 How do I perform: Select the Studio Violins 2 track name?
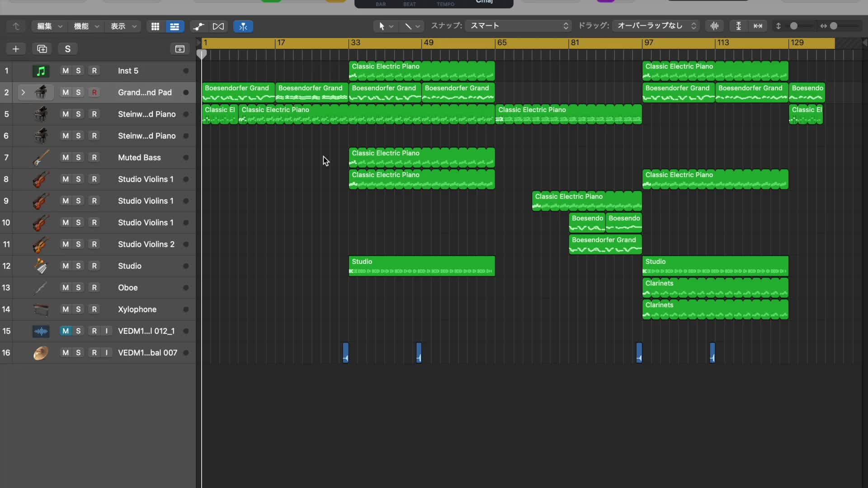click(146, 244)
